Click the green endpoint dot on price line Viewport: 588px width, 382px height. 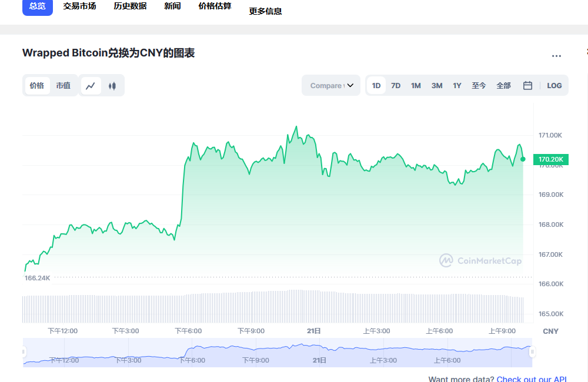523,159
